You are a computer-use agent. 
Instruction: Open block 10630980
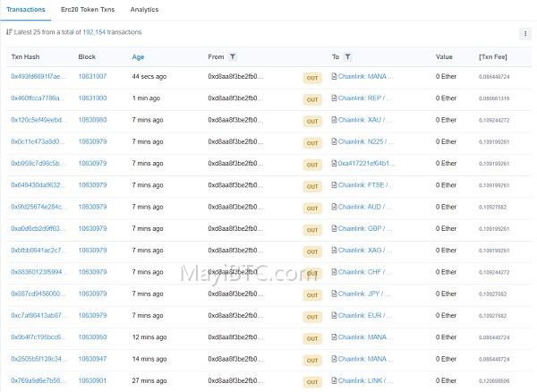(x=92, y=120)
